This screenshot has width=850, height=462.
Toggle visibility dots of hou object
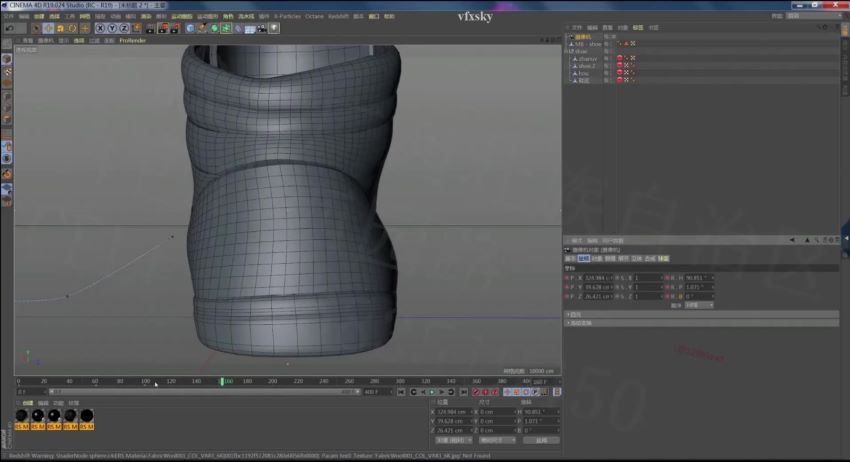tap(607, 73)
